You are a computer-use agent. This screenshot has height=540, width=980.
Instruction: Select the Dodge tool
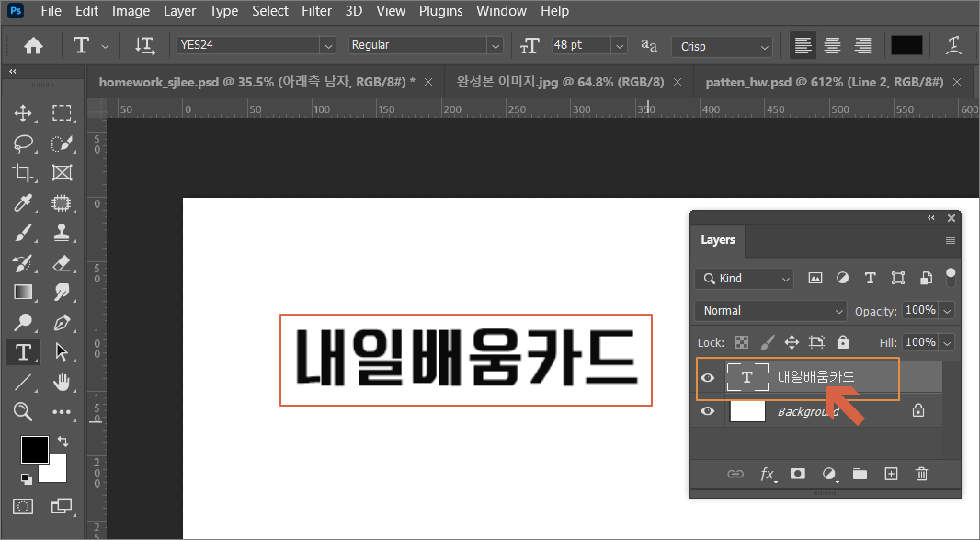pos(23,322)
